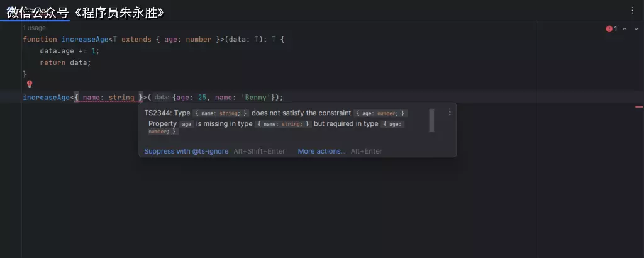Open the error tooltip's three-dot menu
644x258 pixels.
click(x=450, y=112)
